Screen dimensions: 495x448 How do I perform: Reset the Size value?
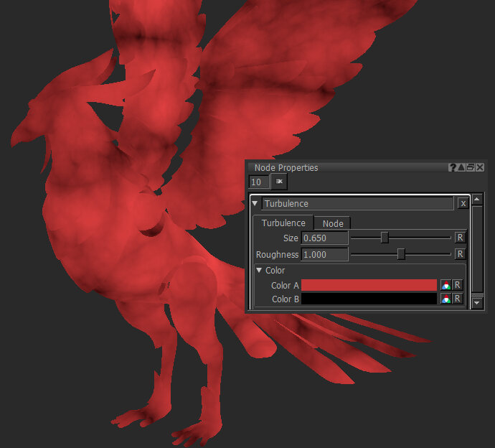(x=459, y=238)
